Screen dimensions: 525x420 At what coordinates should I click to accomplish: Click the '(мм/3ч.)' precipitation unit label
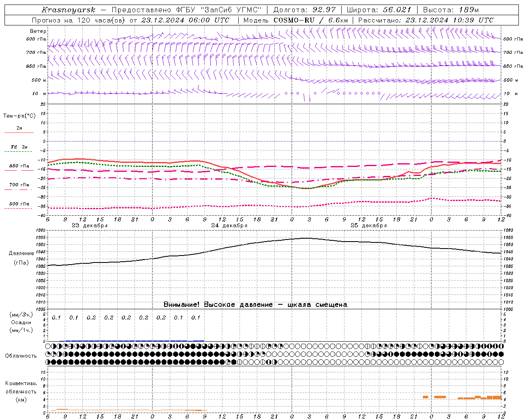pos(21,315)
